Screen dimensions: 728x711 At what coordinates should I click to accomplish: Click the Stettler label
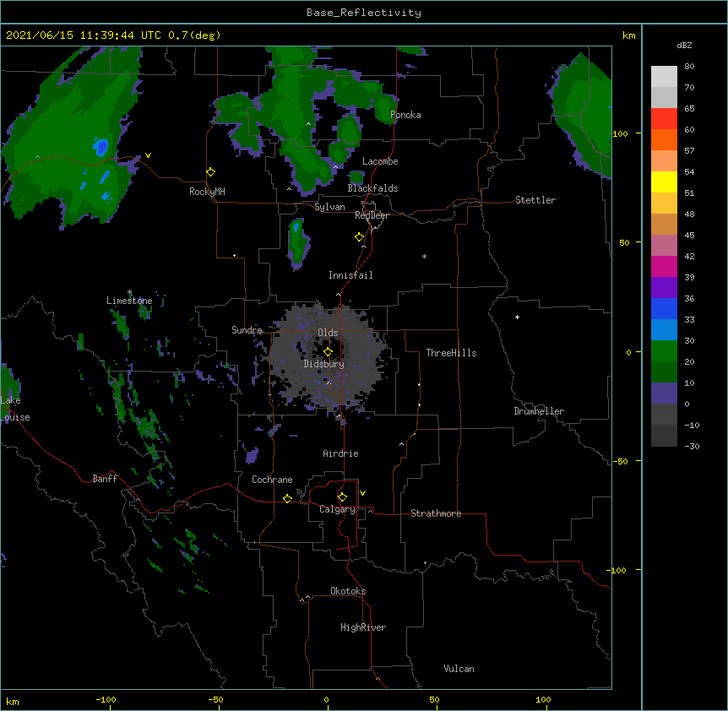[x=535, y=200]
